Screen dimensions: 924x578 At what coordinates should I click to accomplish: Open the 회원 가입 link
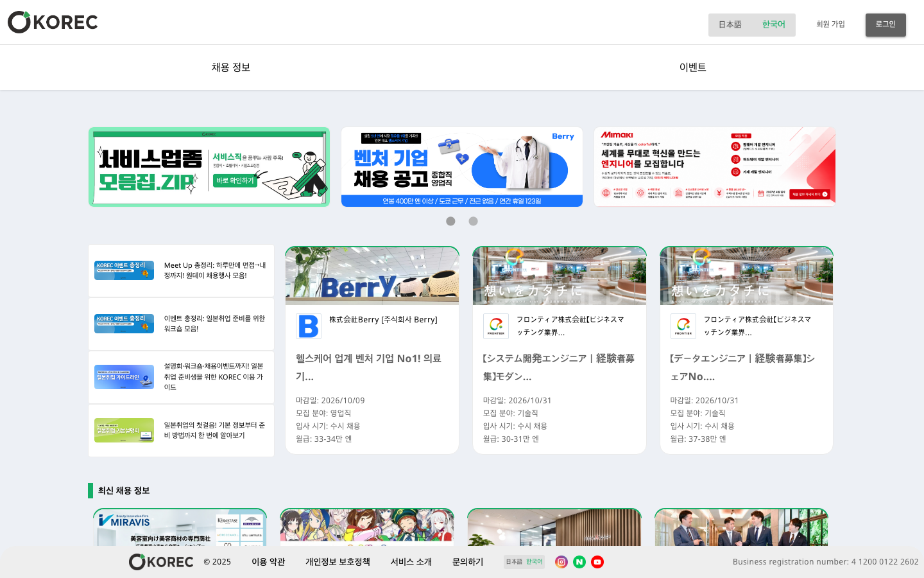pyautogui.click(x=830, y=24)
